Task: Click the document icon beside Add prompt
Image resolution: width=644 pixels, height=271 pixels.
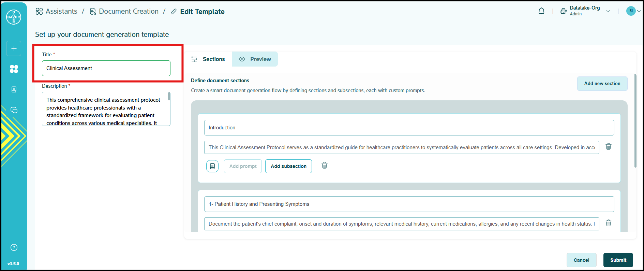Action: [212, 166]
